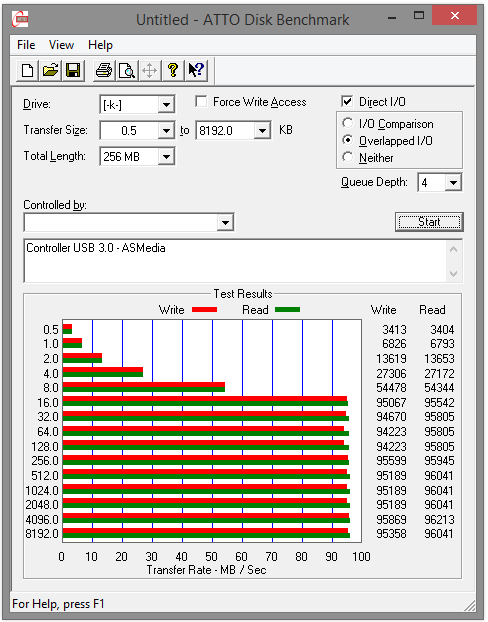This screenshot has width=488, height=622.
Task: Click the green Read legend swatch
Action: pyautogui.click(x=288, y=310)
